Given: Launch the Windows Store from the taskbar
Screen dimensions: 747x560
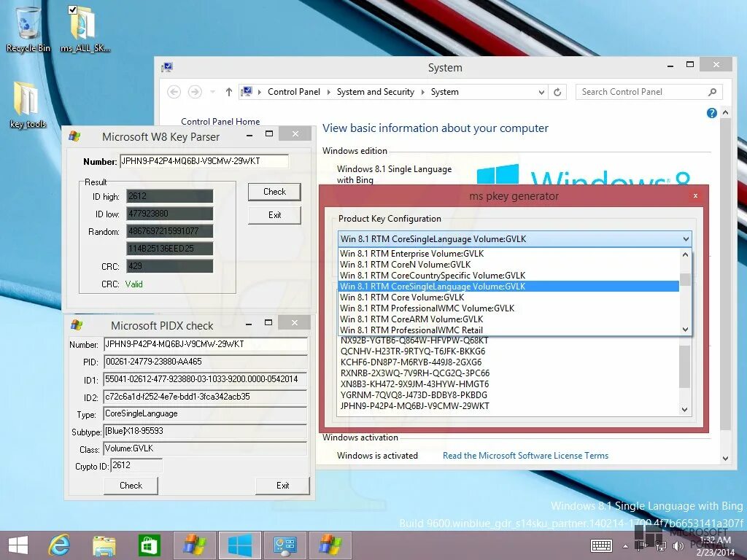Looking at the screenshot, I should (149, 545).
